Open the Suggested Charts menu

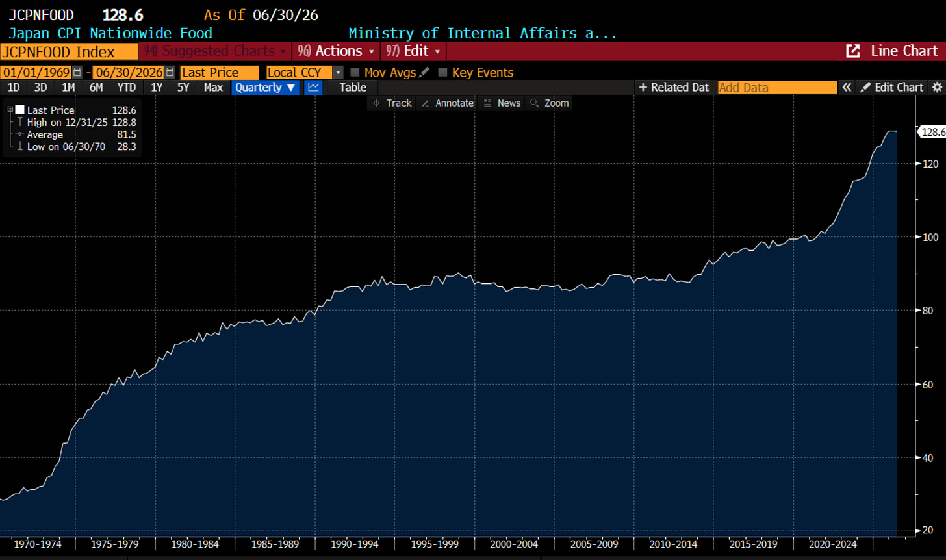[216, 51]
